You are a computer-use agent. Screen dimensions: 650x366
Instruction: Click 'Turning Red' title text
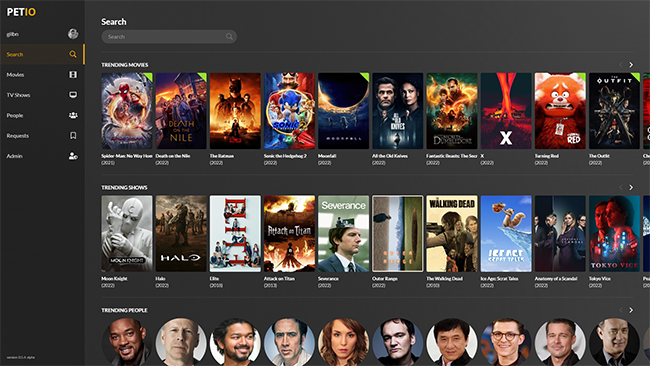(x=547, y=156)
